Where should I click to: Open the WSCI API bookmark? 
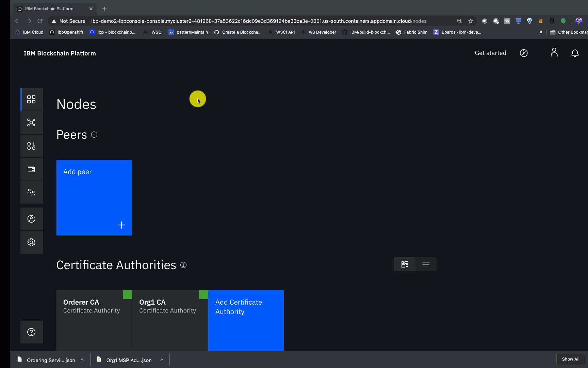(281, 32)
